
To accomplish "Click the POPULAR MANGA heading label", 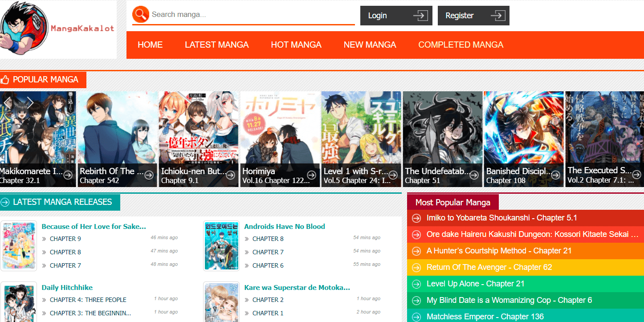I will click(45, 80).
